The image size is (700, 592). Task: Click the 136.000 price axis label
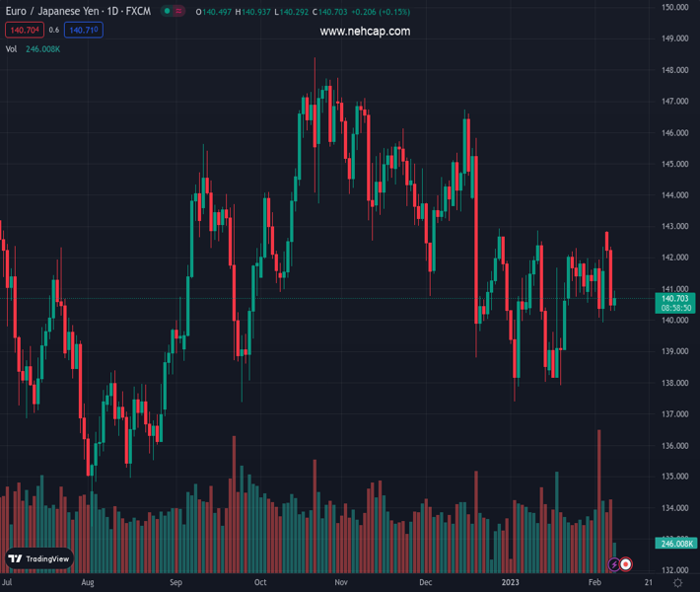tap(675, 445)
